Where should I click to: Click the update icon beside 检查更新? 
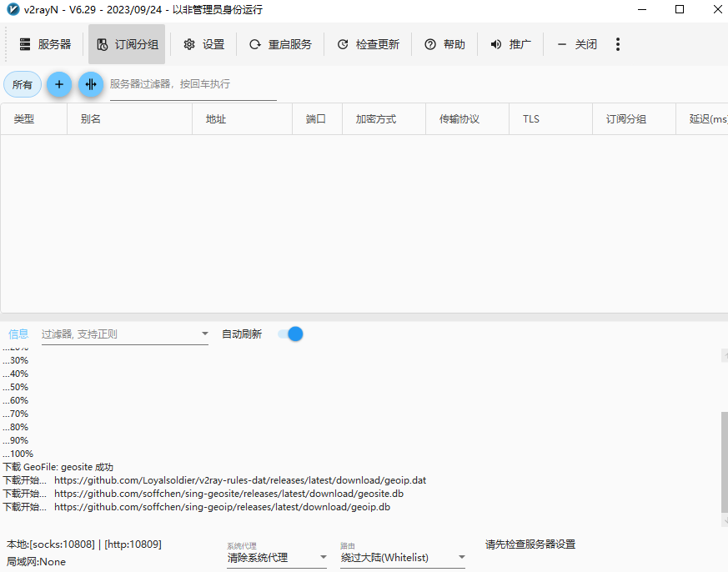pos(343,44)
